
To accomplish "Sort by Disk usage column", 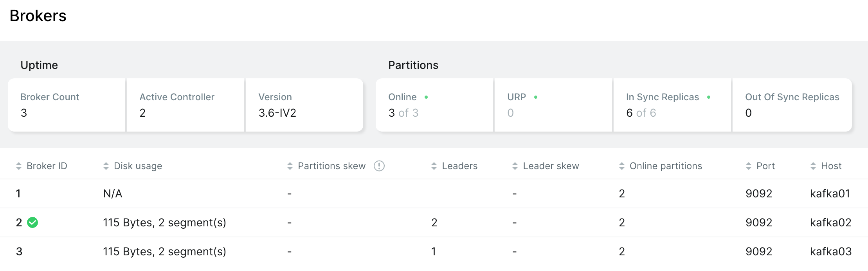I will point(137,166).
